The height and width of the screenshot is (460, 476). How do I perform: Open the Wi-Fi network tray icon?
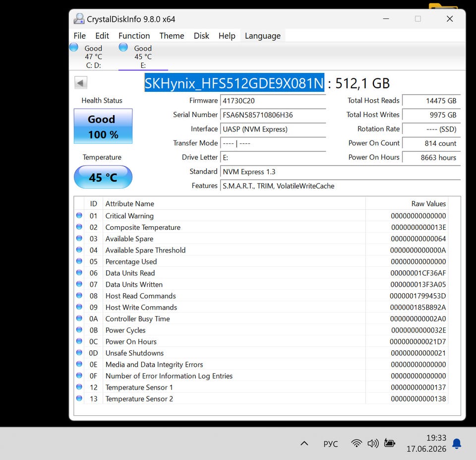click(357, 444)
